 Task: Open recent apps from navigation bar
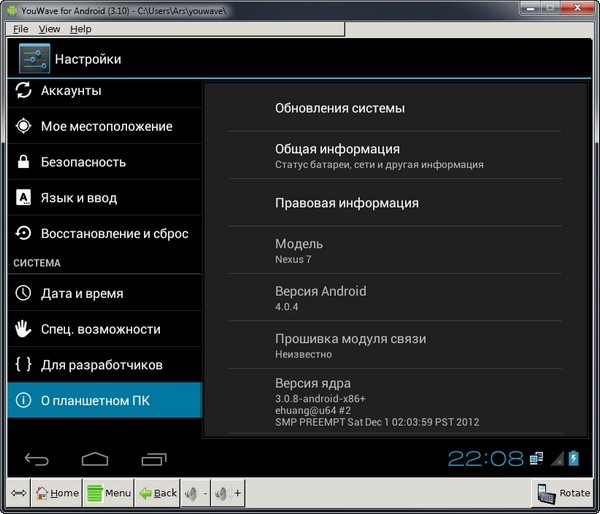tap(154, 459)
